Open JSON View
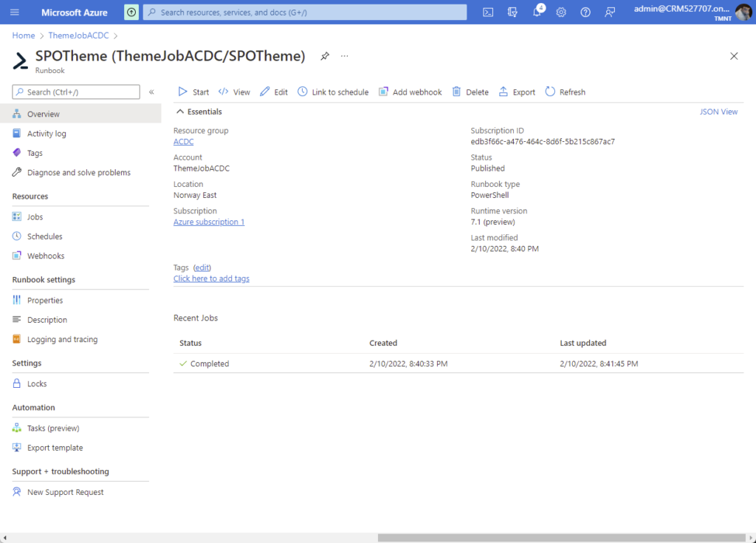The image size is (756, 543). tap(718, 112)
